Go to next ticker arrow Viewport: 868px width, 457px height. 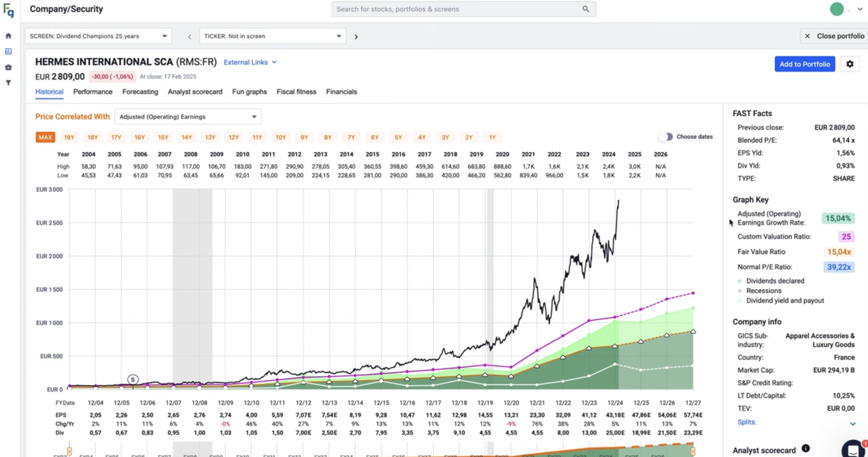coord(356,36)
